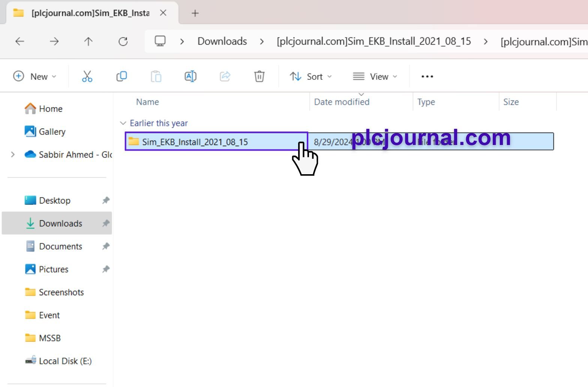Open the Sort options dropdown

(x=311, y=76)
